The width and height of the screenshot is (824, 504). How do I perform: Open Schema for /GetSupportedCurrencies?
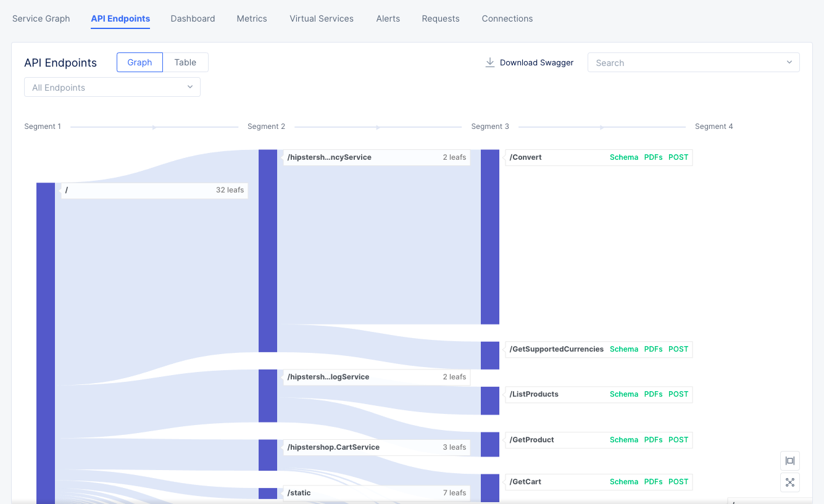tap(623, 349)
